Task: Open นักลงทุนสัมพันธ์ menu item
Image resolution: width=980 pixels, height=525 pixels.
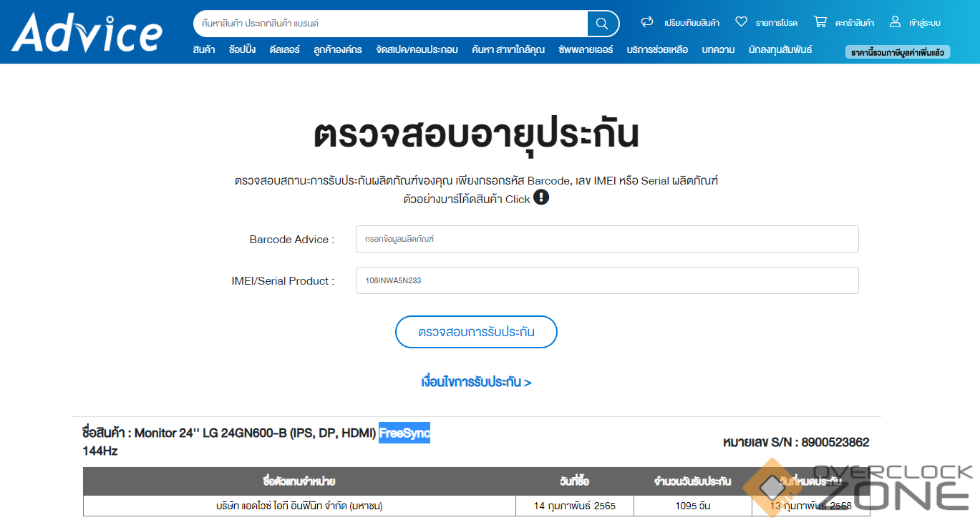Action: tap(780, 50)
